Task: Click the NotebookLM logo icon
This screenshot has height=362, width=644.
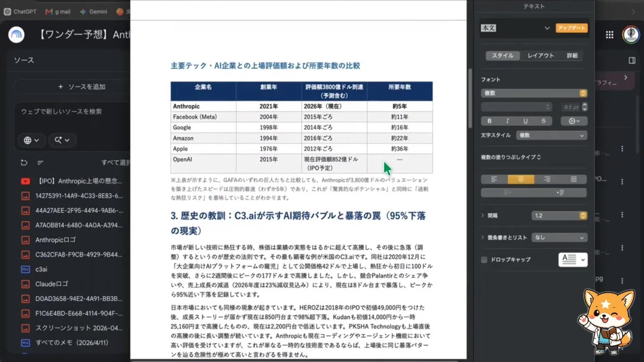Action: [17, 34]
